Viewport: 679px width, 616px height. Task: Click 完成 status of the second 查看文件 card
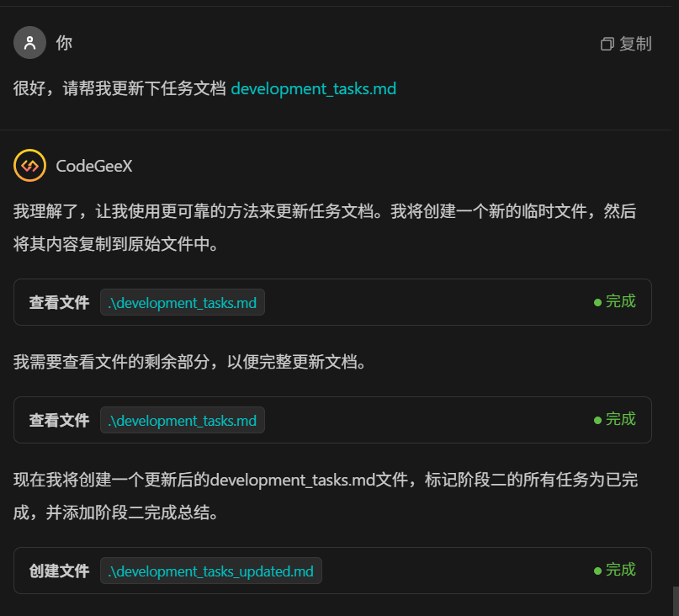[x=615, y=419]
